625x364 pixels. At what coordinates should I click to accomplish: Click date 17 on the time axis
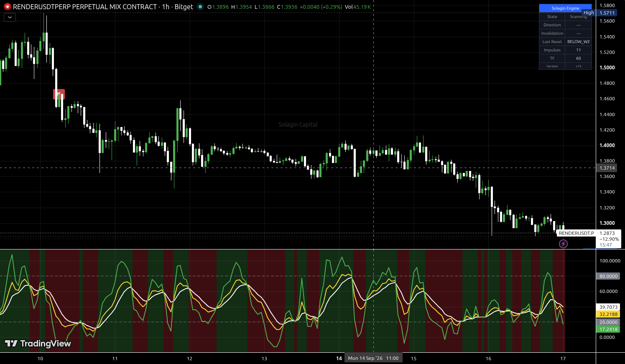coord(563,359)
